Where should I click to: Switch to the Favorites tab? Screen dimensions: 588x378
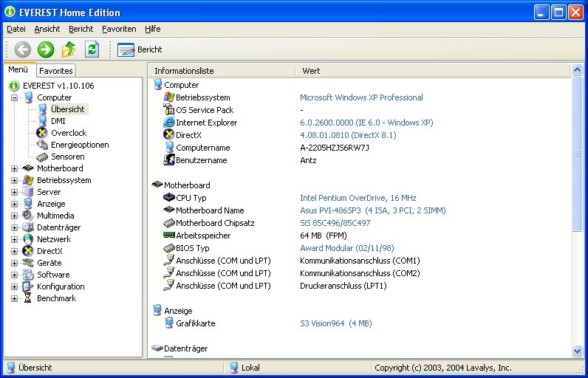56,71
